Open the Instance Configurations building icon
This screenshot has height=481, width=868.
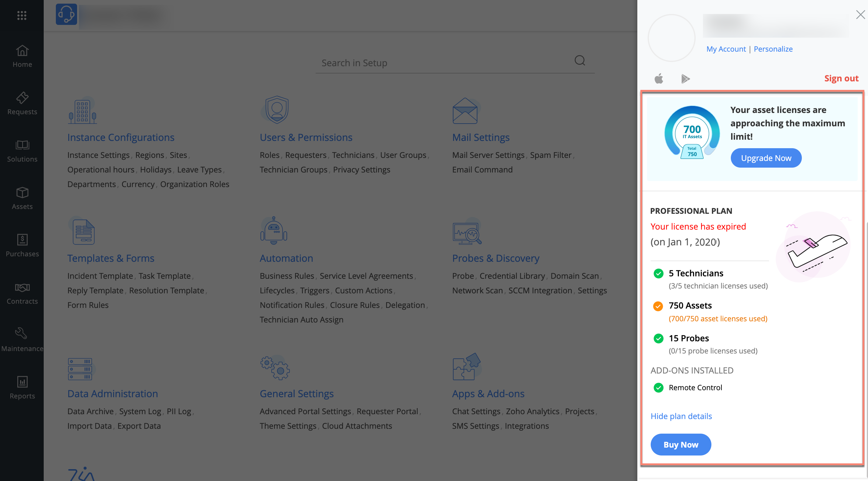[82, 111]
